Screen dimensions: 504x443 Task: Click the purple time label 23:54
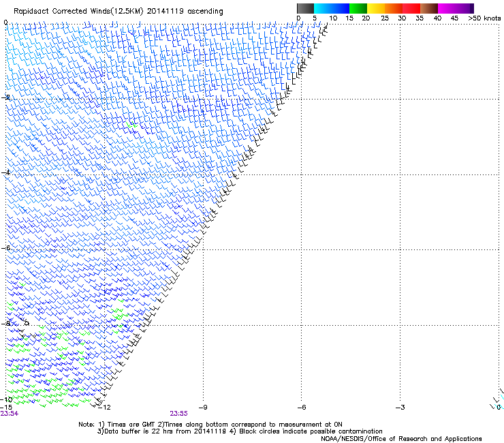pyautogui.click(x=10, y=414)
